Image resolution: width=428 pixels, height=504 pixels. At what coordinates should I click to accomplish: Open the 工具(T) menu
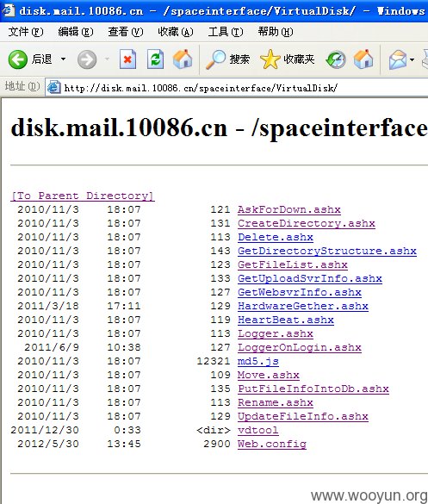point(226,32)
